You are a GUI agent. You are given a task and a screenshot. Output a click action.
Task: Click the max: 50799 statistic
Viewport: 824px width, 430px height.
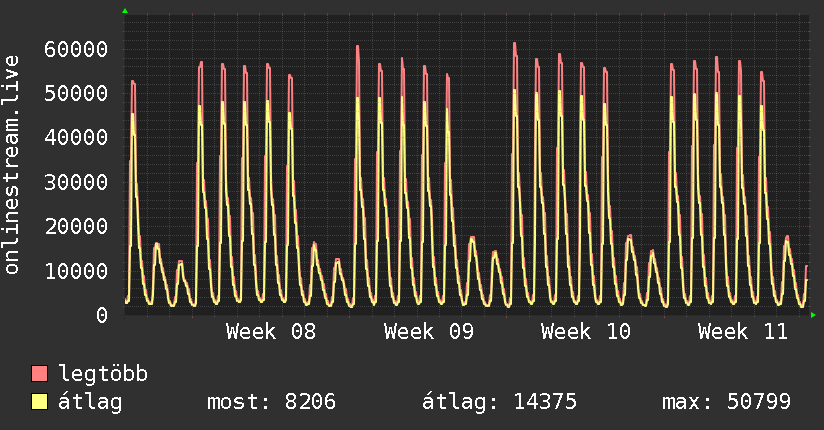pyautogui.click(x=726, y=402)
